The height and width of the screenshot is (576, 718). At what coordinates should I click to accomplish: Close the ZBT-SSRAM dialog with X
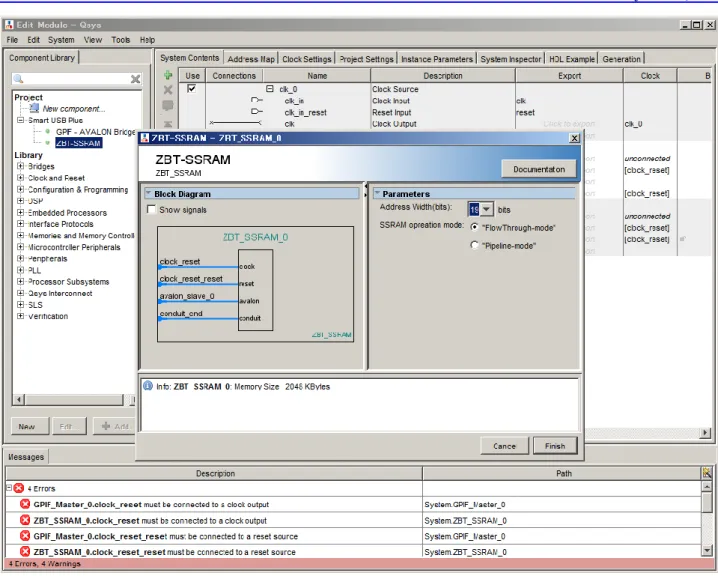574,138
